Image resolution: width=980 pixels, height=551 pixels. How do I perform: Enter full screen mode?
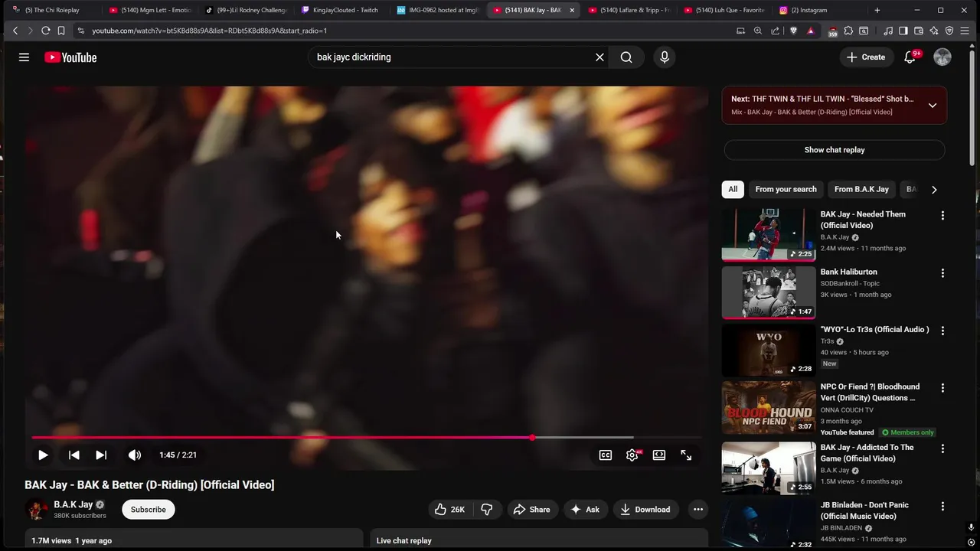coord(686,455)
